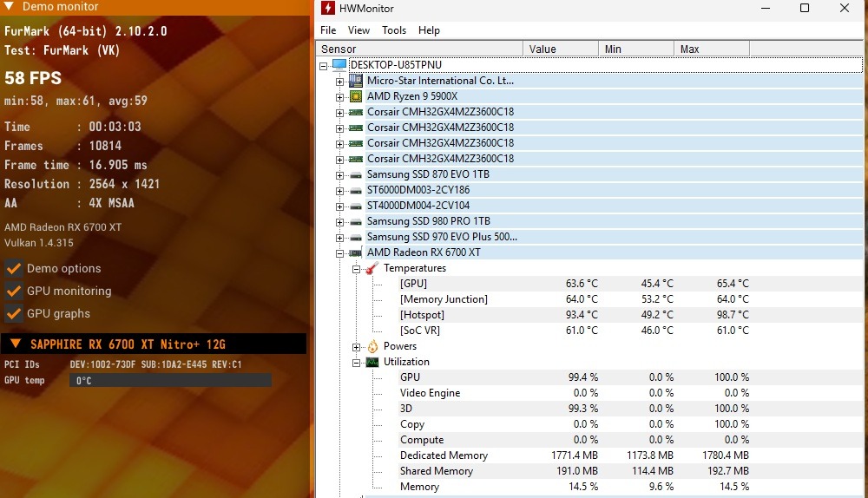Click the Value column header
The width and height of the screenshot is (868, 498).
pyautogui.click(x=561, y=49)
